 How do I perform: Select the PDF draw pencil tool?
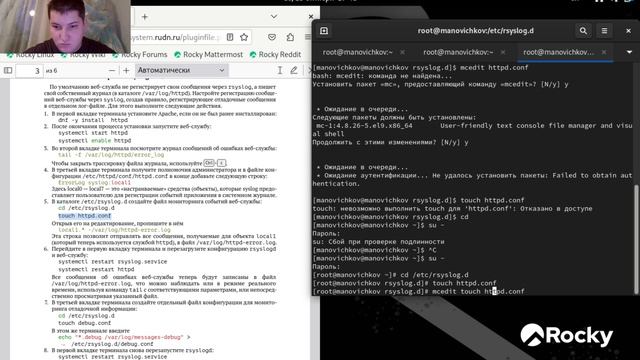point(293,70)
